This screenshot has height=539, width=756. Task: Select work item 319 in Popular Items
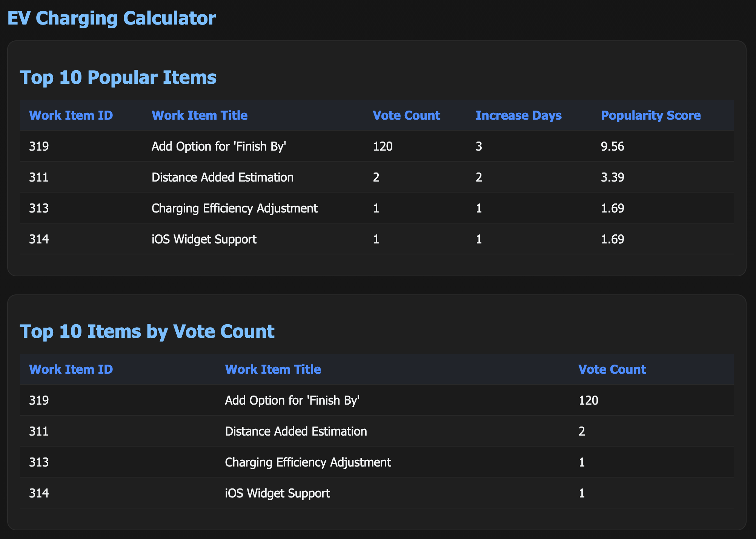click(39, 146)
